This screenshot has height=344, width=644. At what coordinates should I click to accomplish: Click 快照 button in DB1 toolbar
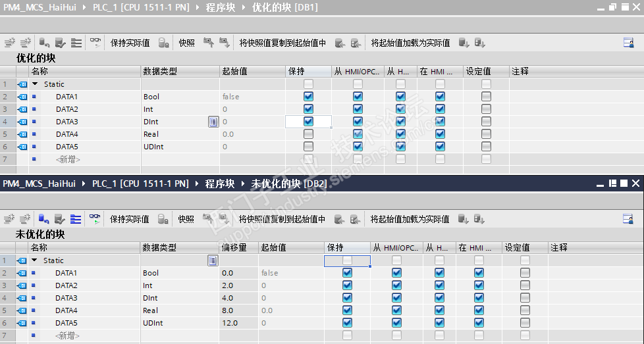(x=187, y=43)
